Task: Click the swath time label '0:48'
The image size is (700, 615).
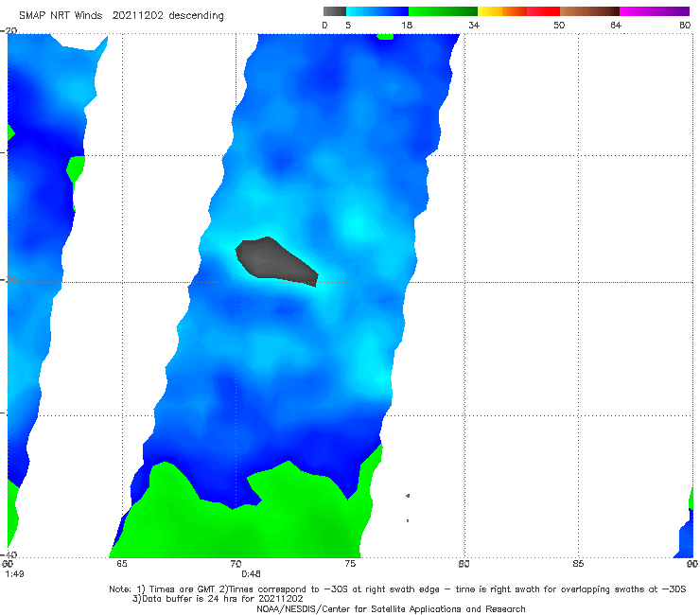Action: click(x=251, y=573)
